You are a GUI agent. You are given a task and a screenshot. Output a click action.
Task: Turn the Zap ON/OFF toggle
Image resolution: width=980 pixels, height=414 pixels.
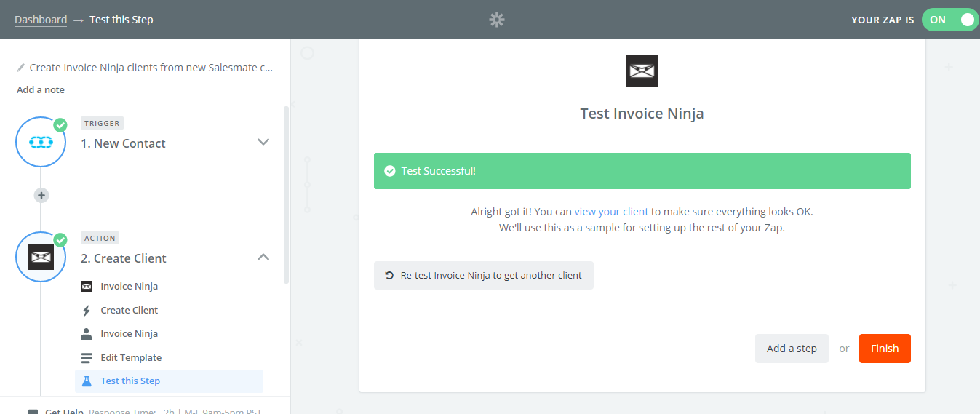tap(949, 20)
